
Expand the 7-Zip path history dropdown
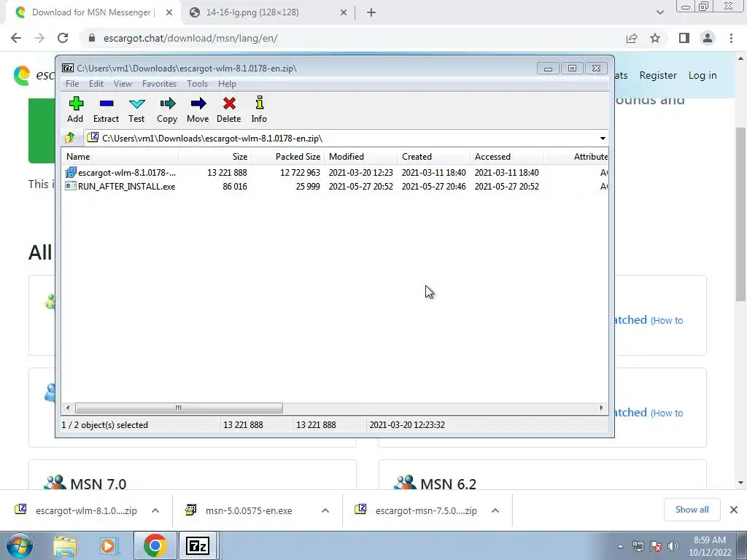tap(603, 138)
